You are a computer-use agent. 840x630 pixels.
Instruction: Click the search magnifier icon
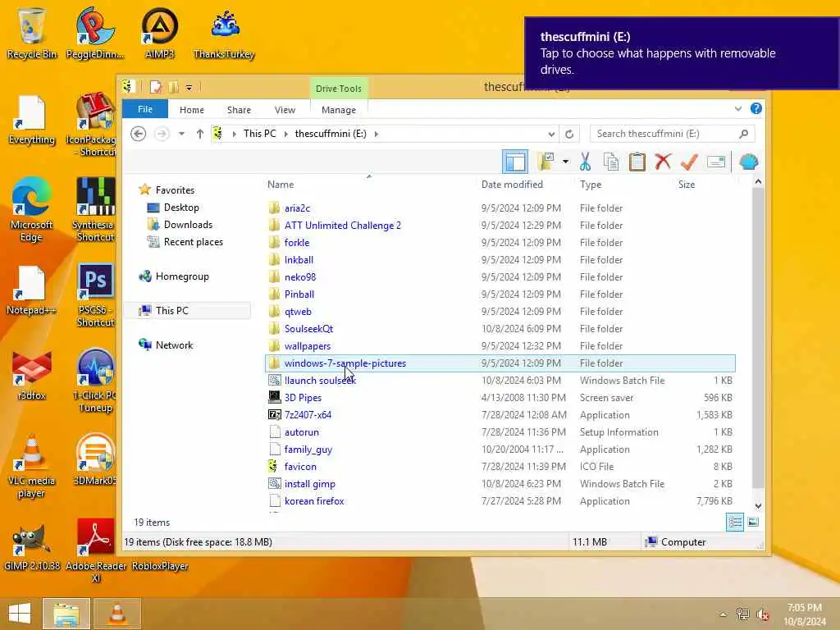743,134
